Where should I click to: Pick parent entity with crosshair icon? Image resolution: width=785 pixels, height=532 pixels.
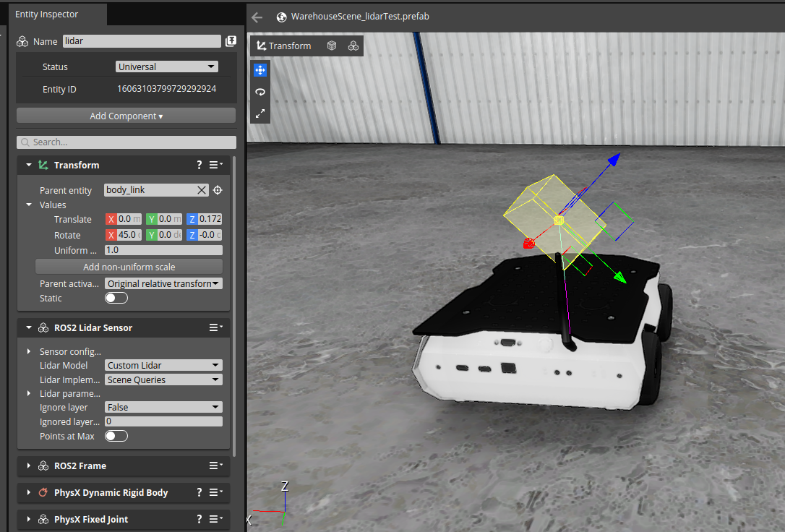pyautogui.click(x=218, y=190)
